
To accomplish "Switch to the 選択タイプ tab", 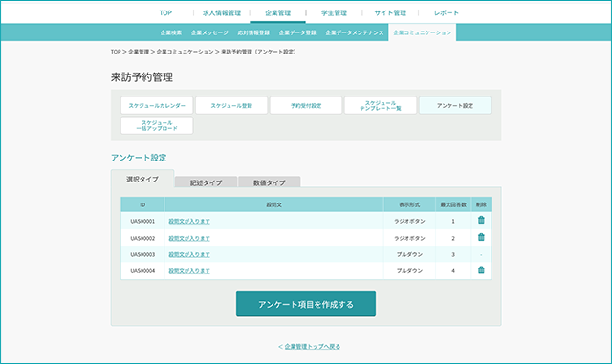I will [142, 179].
